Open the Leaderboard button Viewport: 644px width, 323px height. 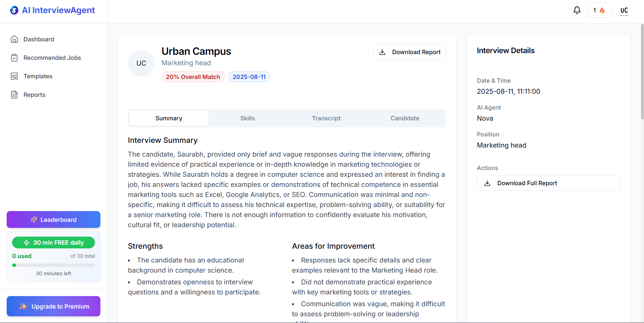(x=53, y=219)
